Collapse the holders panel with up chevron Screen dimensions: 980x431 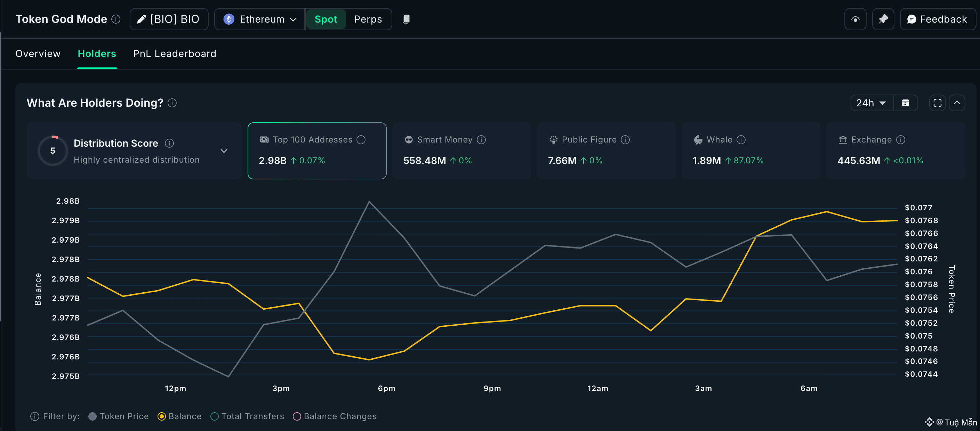click(x=956, y=103)
